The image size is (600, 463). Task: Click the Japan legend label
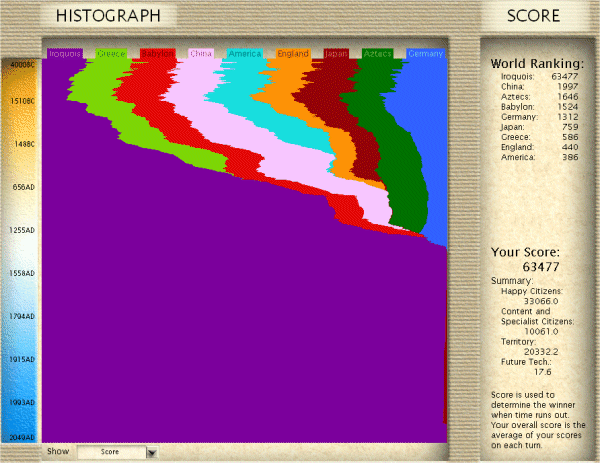(336, 53)
